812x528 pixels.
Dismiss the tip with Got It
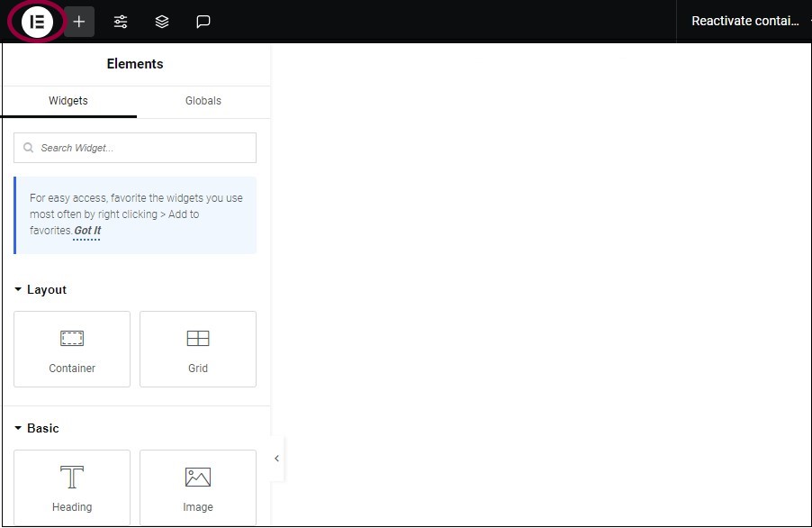point(87,231)
